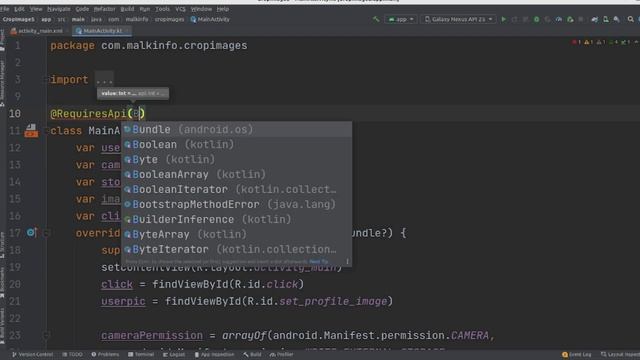Open the Refactor menu
This screenshot has width=640, height=360.
[x=104, y=9]
